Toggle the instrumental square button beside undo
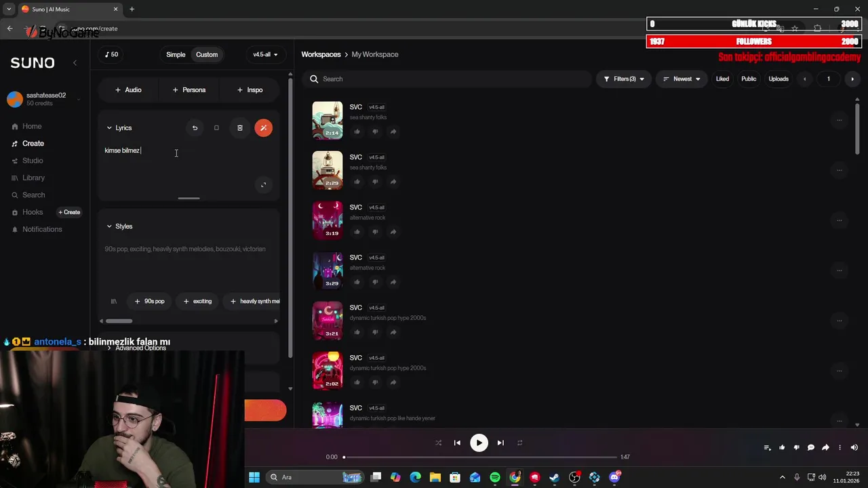 click(216, 127)
